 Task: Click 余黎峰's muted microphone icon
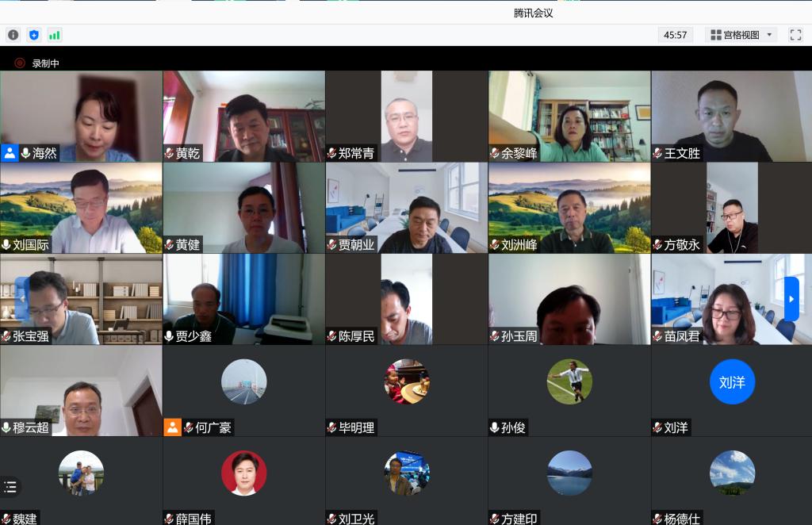[x=495, y=153]
